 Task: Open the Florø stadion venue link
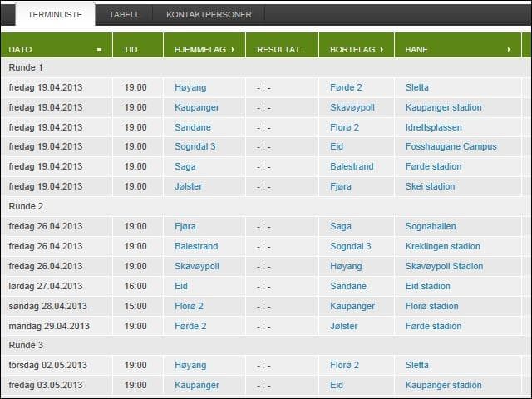[431, 307]
